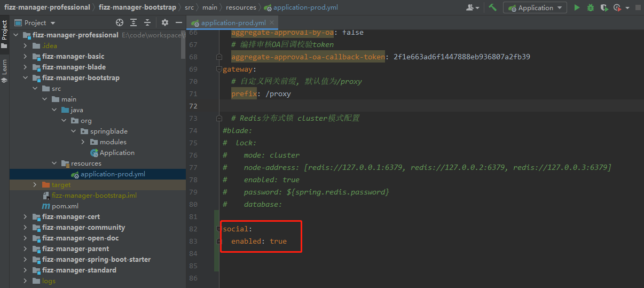Click fizz-manager-bootstrap breadcrumb
The image size is (644, 288).
click(x=137, y=7)
